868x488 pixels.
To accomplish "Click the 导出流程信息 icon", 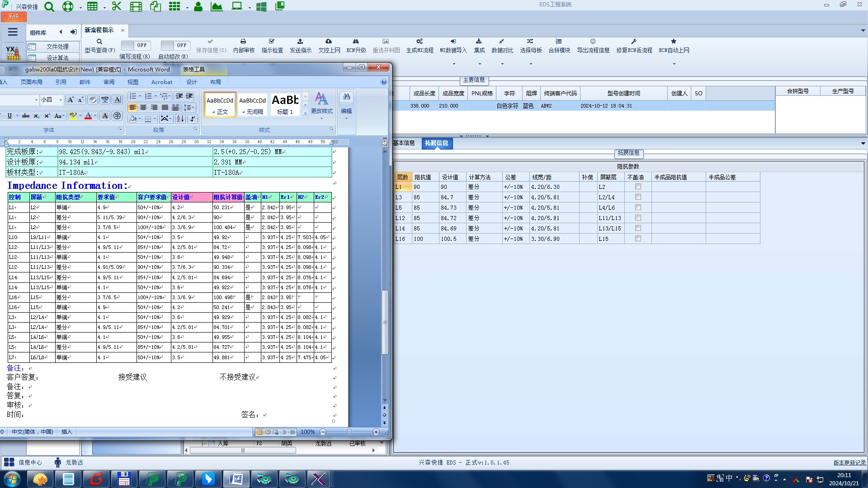I will point(593,42).
